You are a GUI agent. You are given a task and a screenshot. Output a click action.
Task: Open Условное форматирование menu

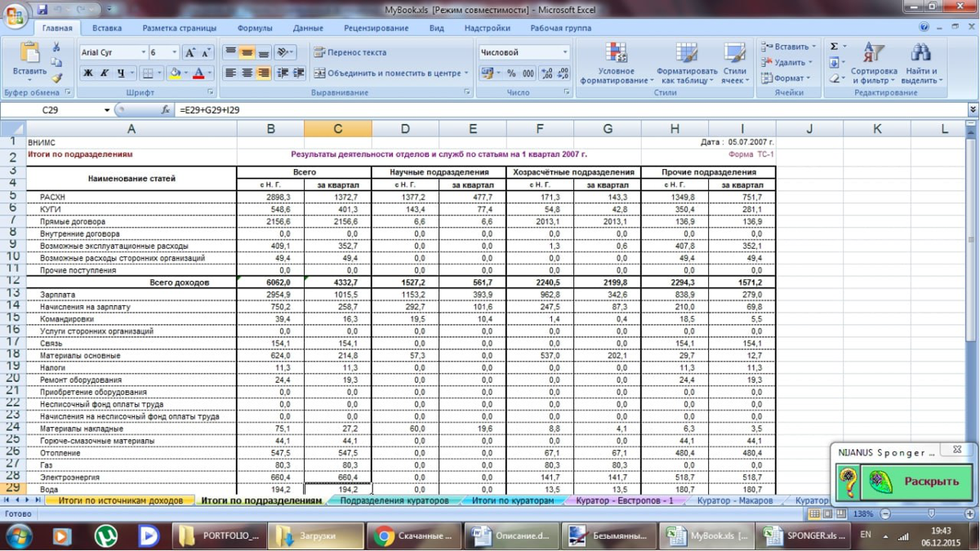click(617, 63)
